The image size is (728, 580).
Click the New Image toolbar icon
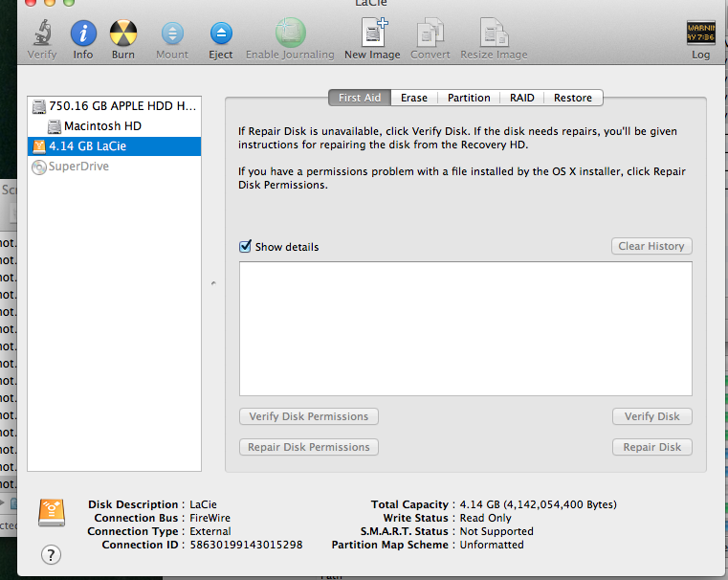[372, 33]
